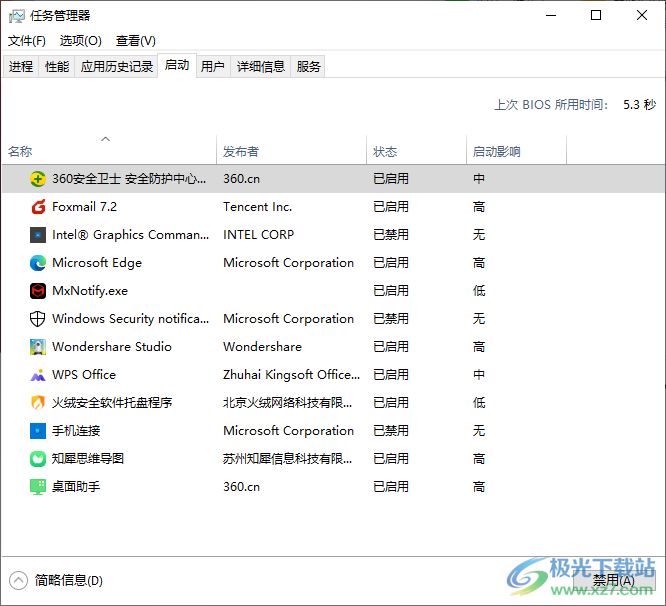
Task: Click the Zhuhai Kingsoft Office... publisher cell
Action: pyautogui.click(x=291, y=375)
